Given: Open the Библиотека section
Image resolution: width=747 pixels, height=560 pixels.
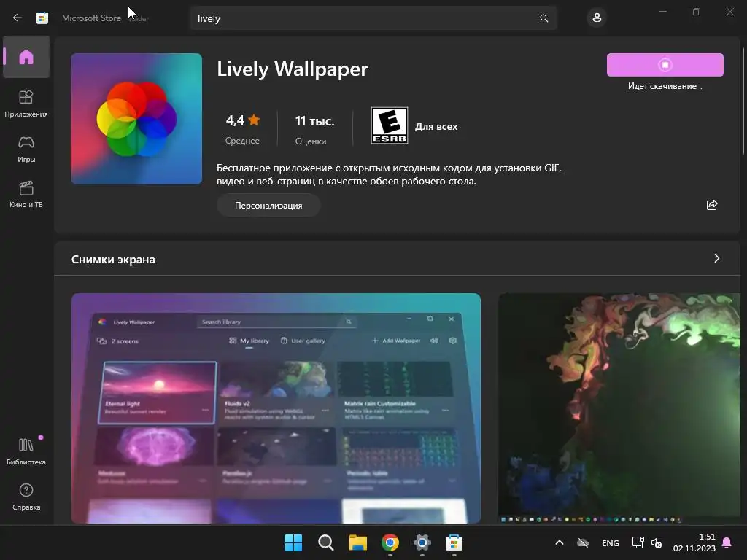Looking at the screenshot, I should (26, 451).
